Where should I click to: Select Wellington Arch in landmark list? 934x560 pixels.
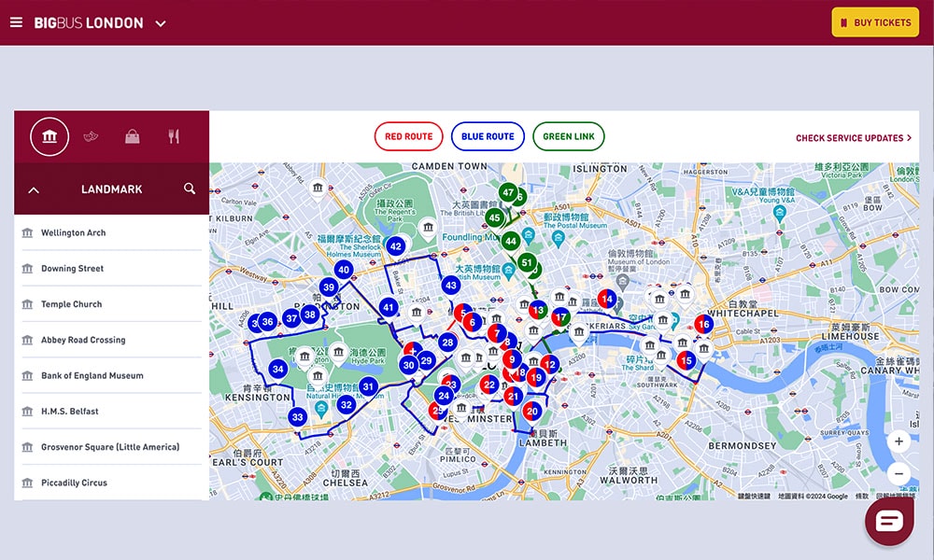[111, 232]
